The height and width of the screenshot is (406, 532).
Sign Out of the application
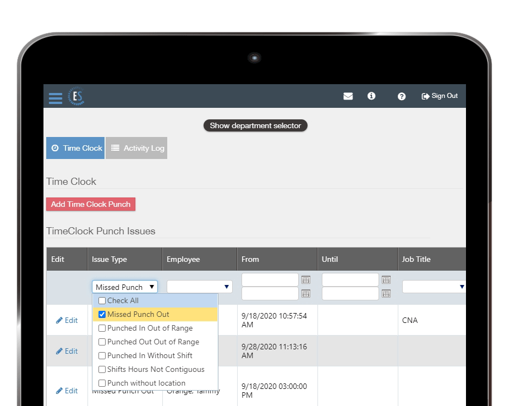click(x=440, y=96)
